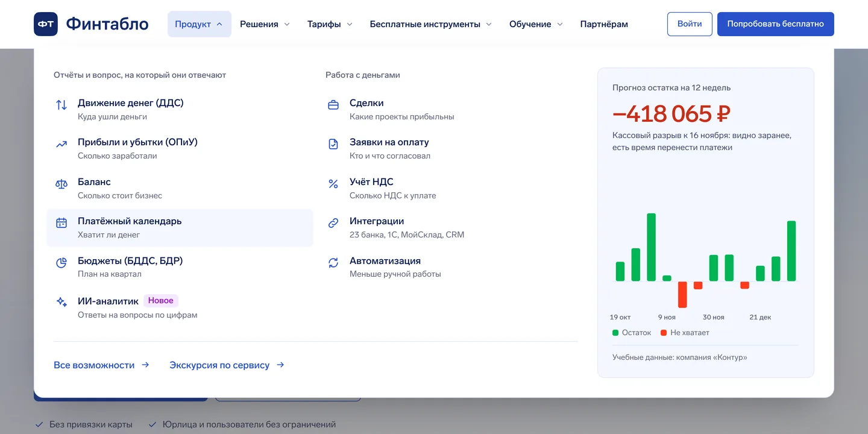
Task: Open the ИИ-аналитик item
Action: [180, 307]
